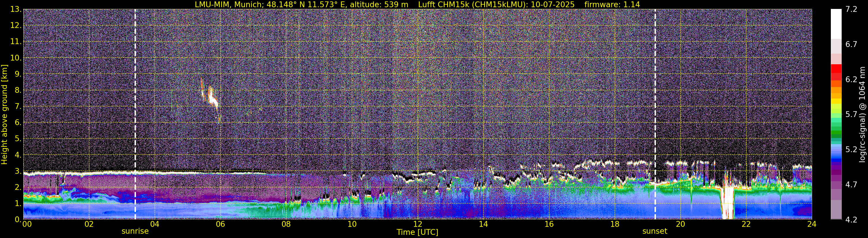Click the "firmware: 1.14" label
This screenshot has height=238, width=868.
(x=612, y=4)
